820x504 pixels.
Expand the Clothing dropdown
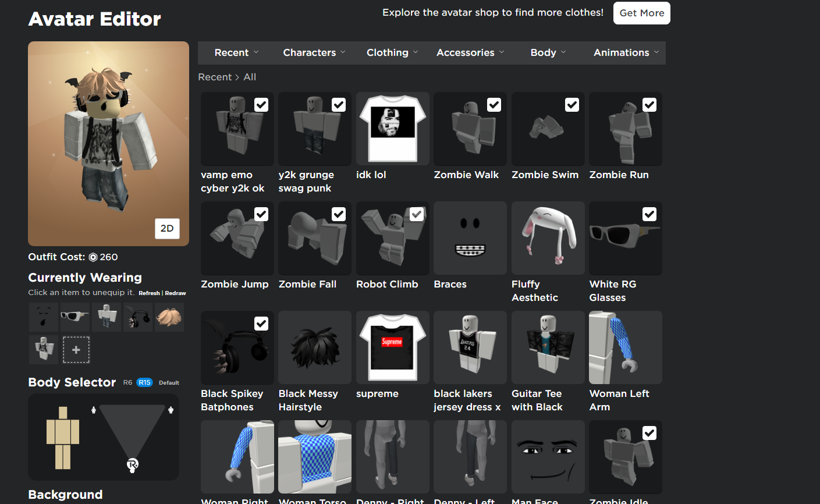coord(392,52)
